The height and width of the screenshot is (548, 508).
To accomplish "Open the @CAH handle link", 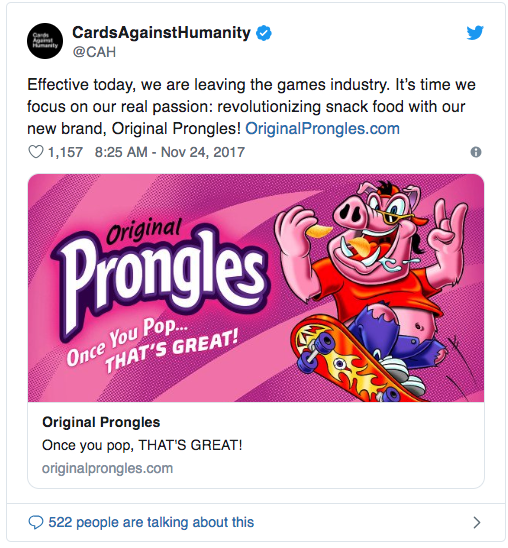I will coord(94,52).
